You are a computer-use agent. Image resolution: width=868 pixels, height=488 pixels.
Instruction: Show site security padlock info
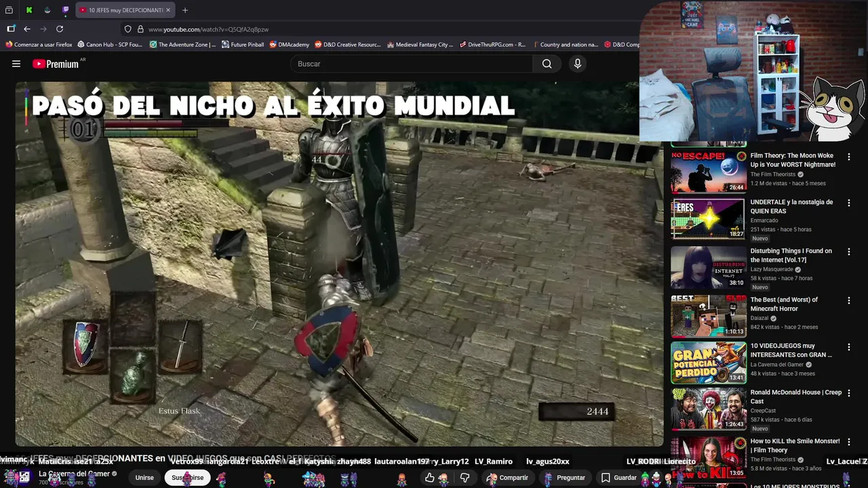coord(140,29)
